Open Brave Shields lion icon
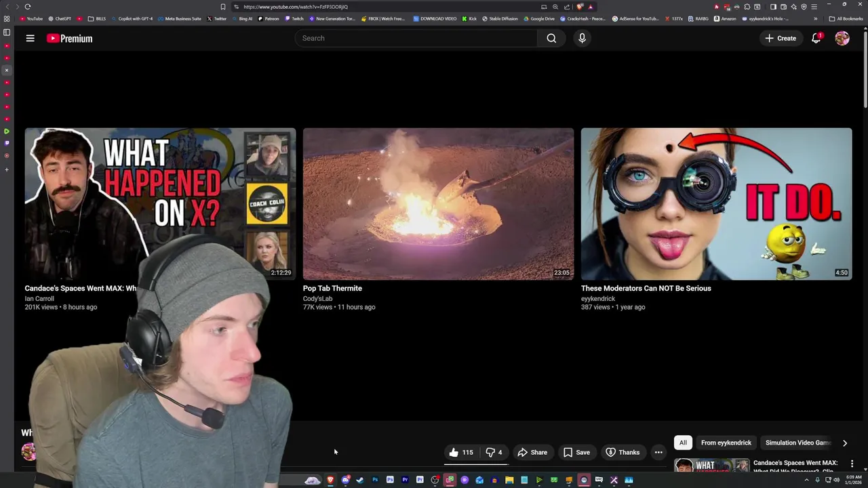The width and height of the screenshot is (868, 488). tap(580, 7)
